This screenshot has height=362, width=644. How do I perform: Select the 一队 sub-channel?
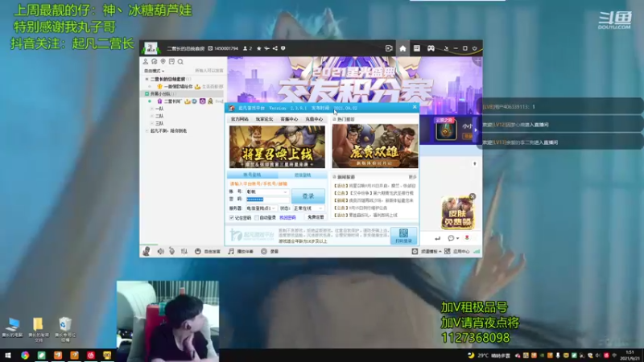(x=159, y=109)
